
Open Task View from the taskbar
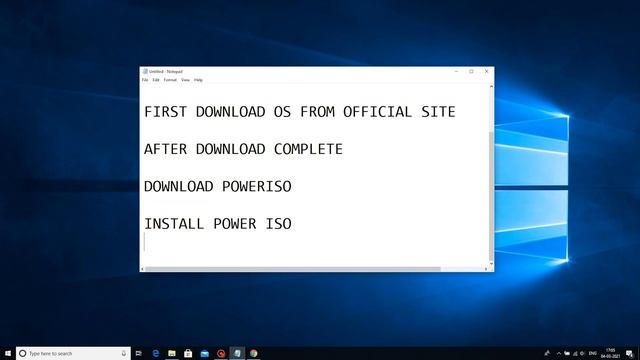pos(139,353)
